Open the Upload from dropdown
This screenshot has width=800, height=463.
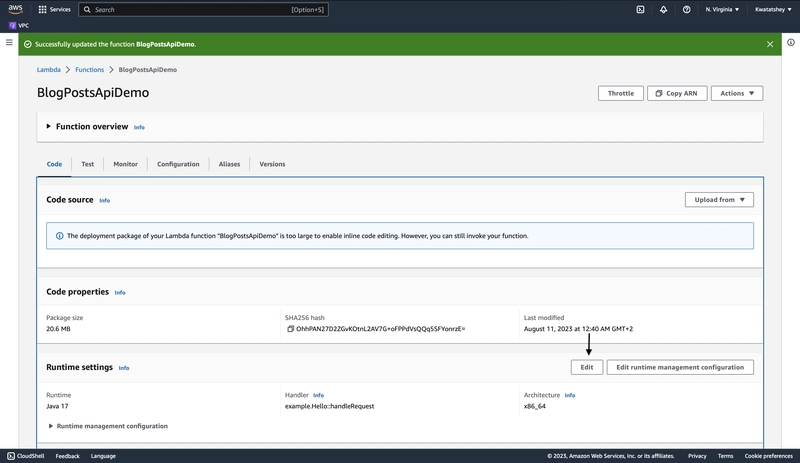click(x=719, y=200)
